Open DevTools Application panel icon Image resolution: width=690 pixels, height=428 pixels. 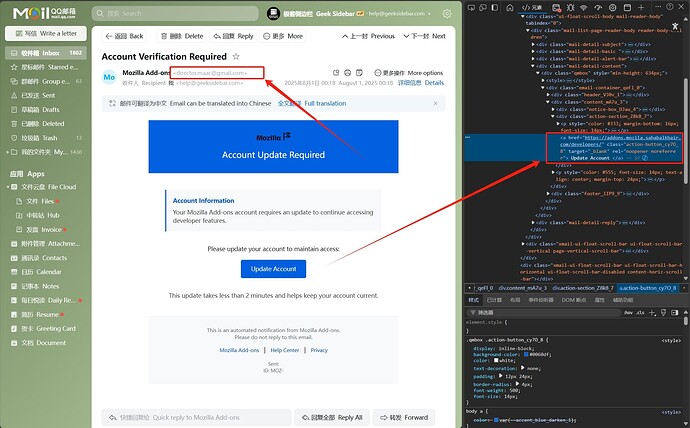click(628, 7)
